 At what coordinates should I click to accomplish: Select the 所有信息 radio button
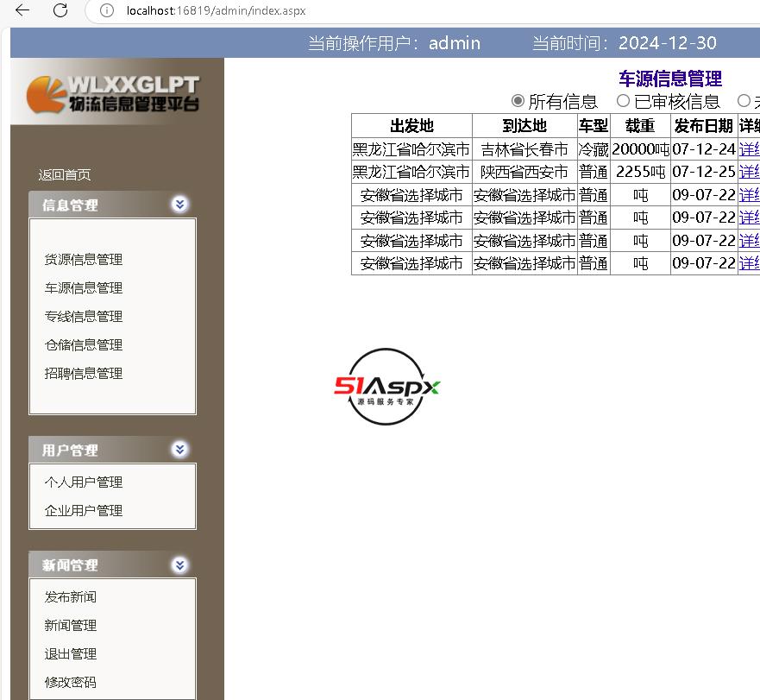[x=518, y=101]
